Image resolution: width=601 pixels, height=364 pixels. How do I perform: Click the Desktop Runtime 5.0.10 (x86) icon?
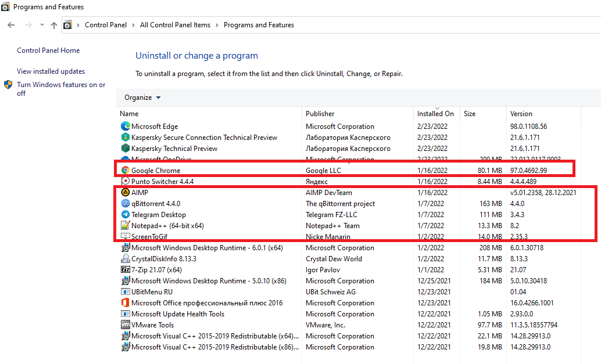[x=126, y=280]
